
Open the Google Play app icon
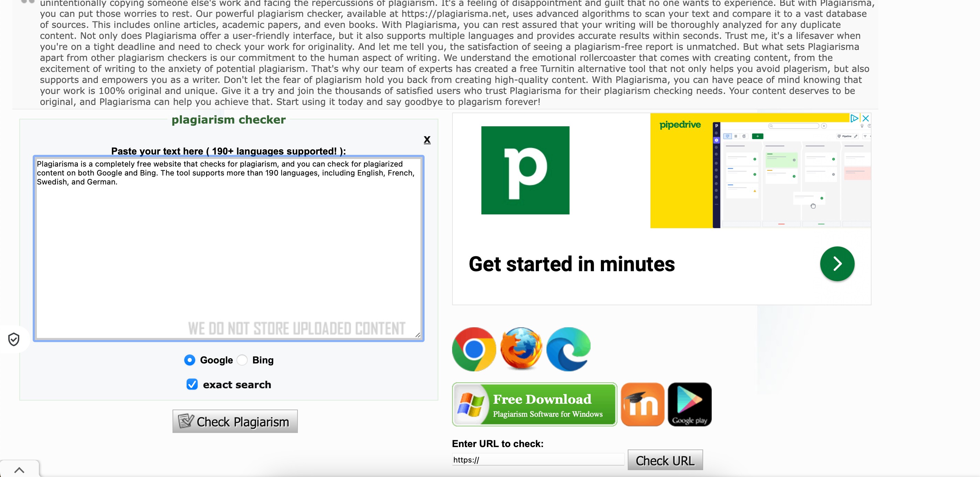pyautogui.click(x=689, y=404)
